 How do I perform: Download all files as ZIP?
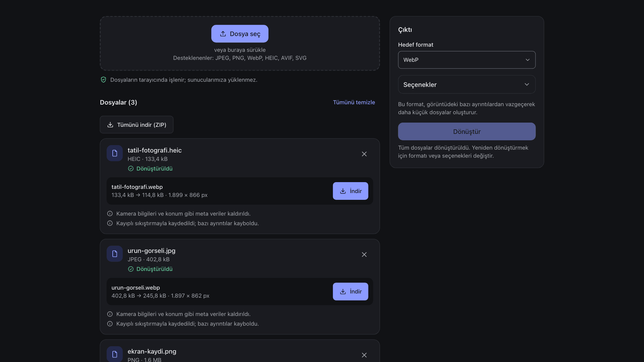(137, 125)
